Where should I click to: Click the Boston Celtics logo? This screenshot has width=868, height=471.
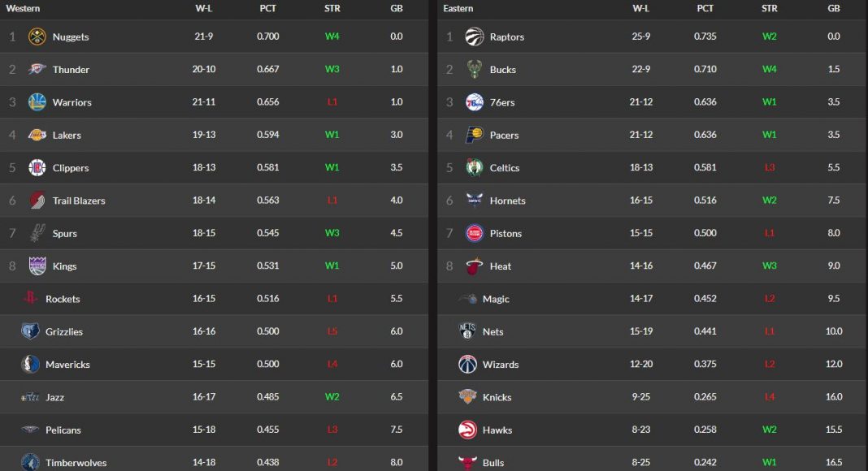pyautogui.click(x=475, y=168)
